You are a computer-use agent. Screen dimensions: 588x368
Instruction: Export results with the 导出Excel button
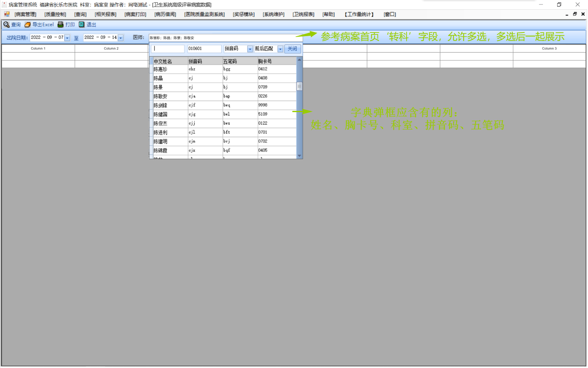(39, 25)
